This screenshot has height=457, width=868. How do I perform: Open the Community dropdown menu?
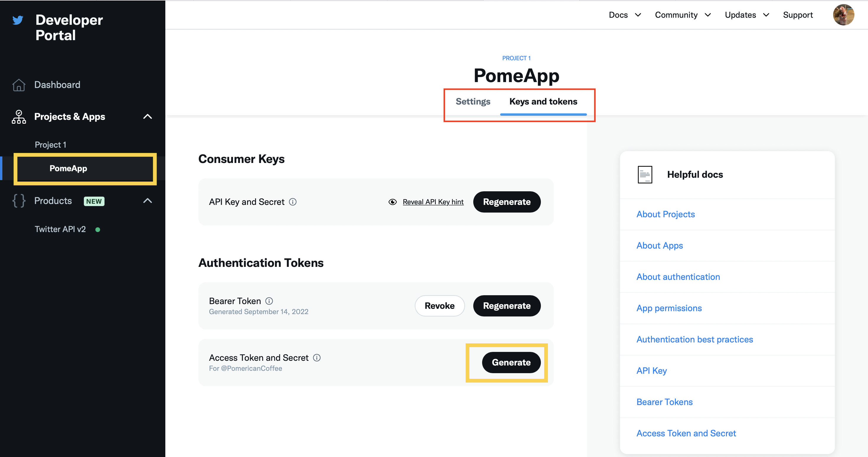(x=682, y=15)
